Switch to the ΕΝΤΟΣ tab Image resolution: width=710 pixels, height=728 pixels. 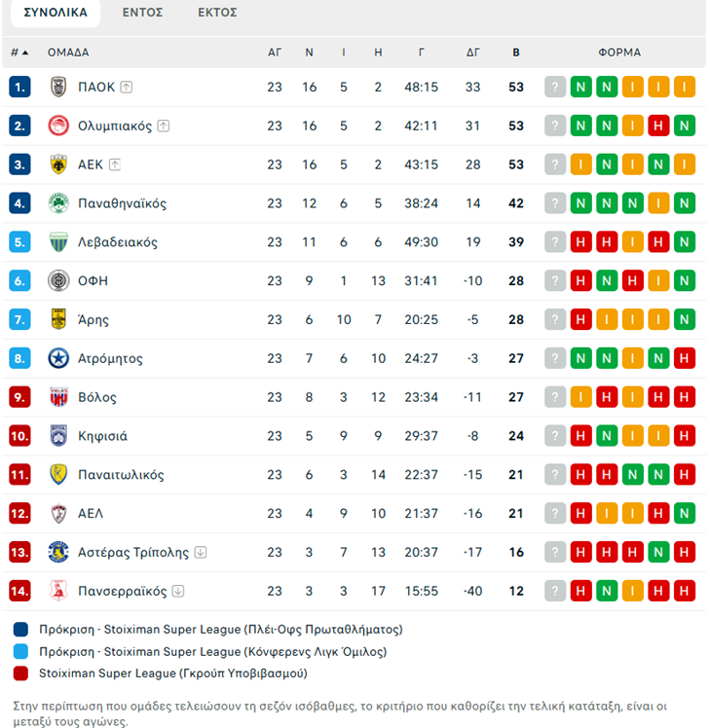click(x=142, y=13)
